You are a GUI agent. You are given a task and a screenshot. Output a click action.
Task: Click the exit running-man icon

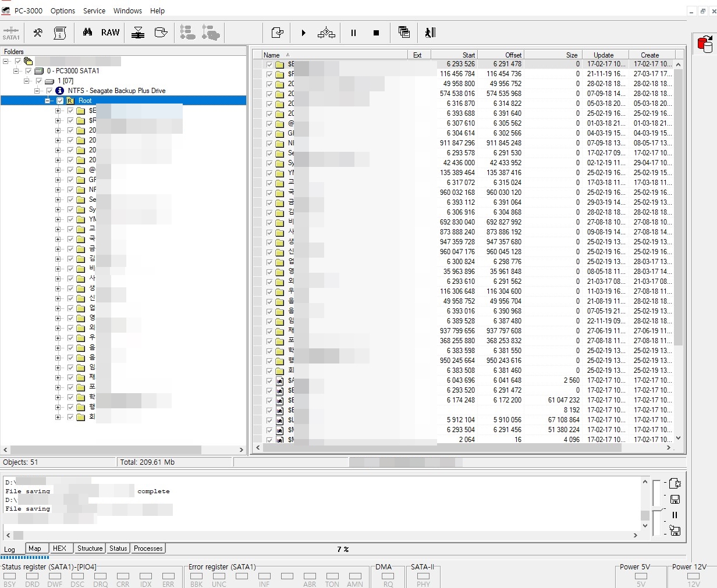(430, 33)
